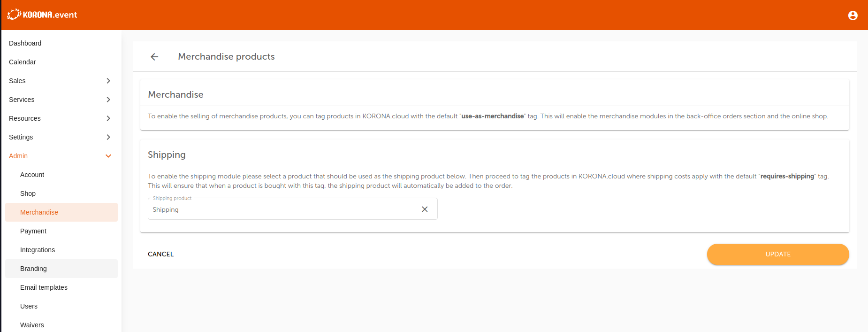This screenshot has height=332, width=868.
Task: Click the Services sidebar label
Action: (22, 100)
